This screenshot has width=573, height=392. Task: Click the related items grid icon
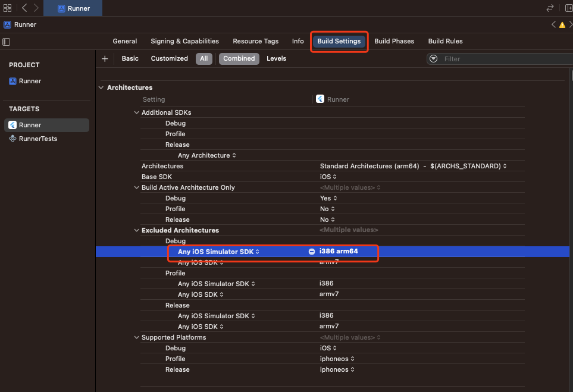point(7,8)
